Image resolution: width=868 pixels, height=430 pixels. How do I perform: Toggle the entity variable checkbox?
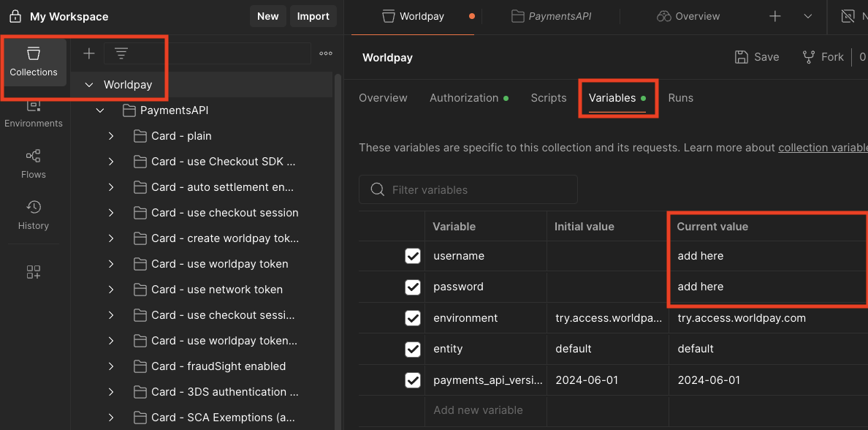pos(413,349)
